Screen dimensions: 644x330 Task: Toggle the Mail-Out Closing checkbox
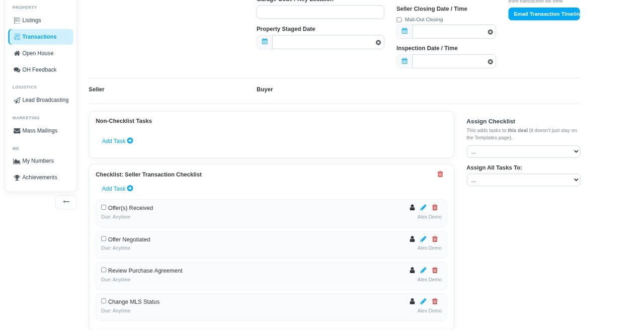pos(399,20)
